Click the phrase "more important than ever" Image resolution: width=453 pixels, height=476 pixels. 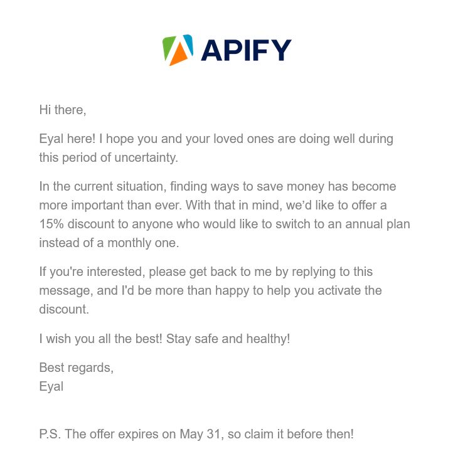click(x=110, y=205)
